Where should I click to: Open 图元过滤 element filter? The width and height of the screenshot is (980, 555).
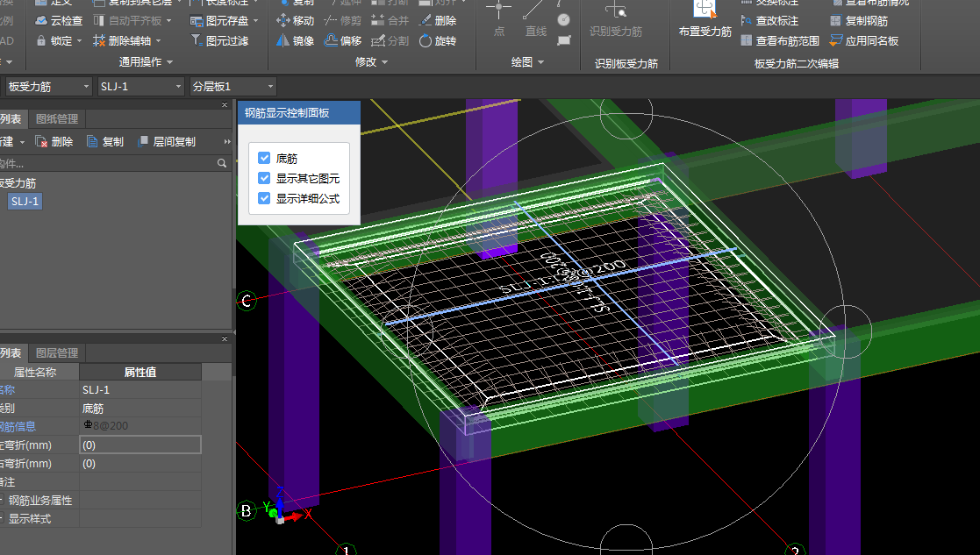[x=219, y=40]
